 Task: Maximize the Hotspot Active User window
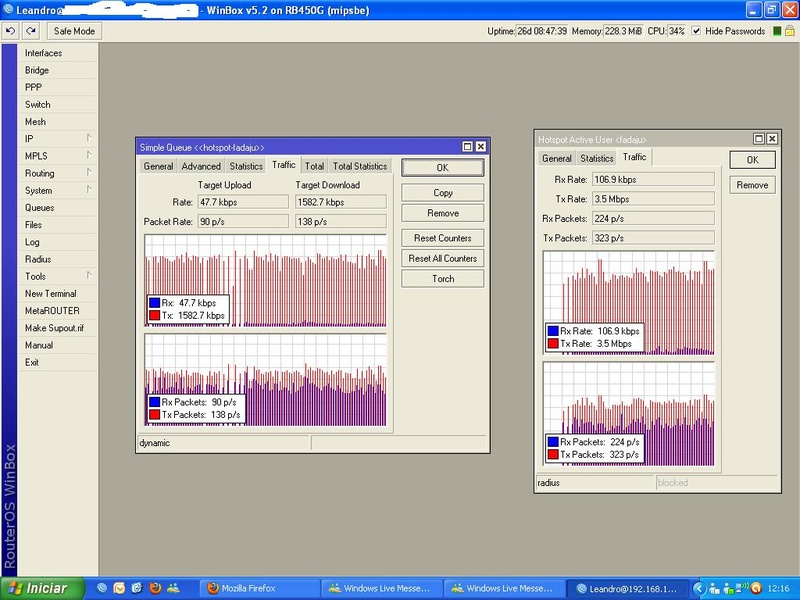pos(759,138)
